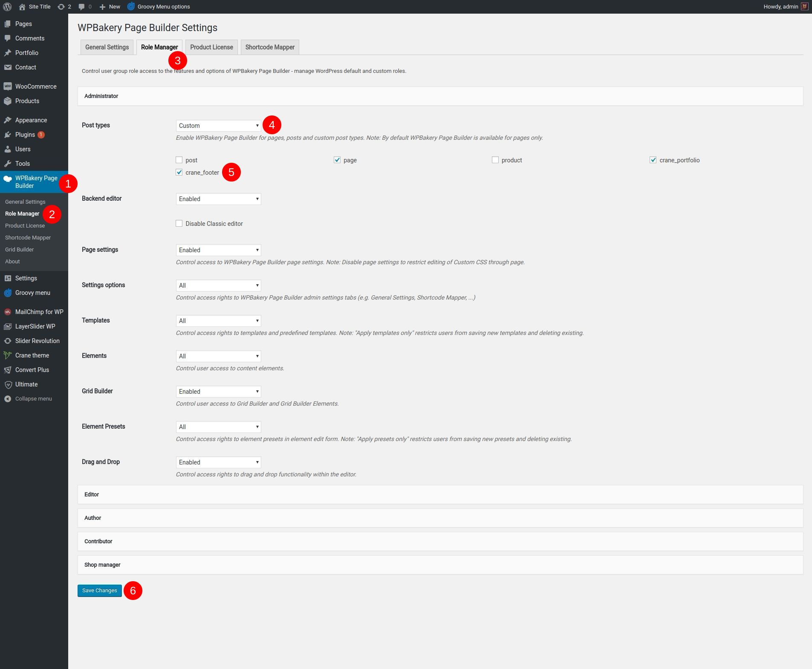
Task: Open the comments bubble icon in admin bar
Action: (x=82, y=7)
